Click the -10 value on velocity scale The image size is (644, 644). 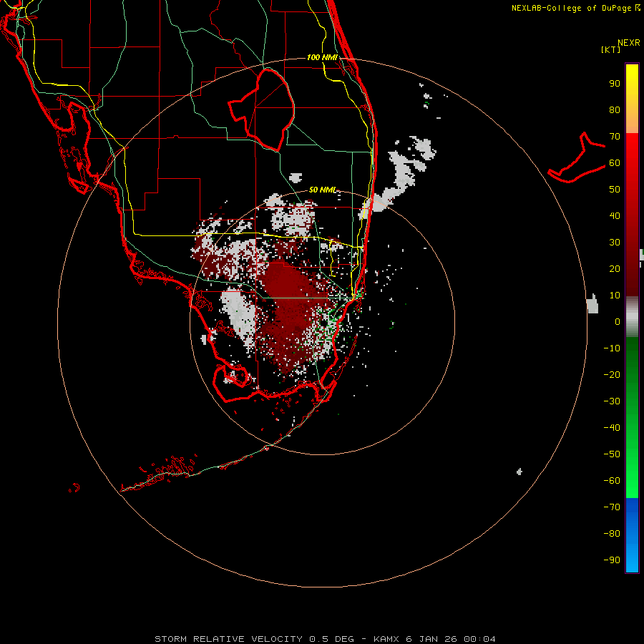click(612, 348)
